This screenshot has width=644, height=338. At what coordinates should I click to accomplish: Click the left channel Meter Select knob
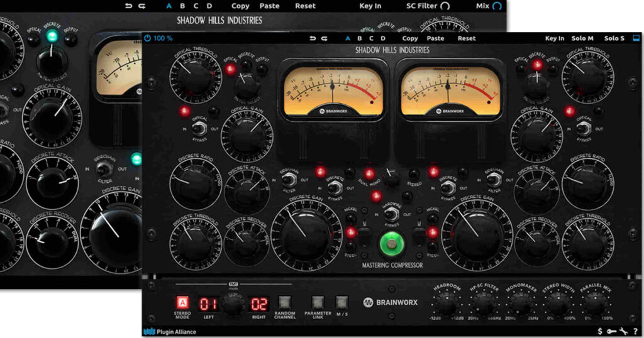[247, 84]
